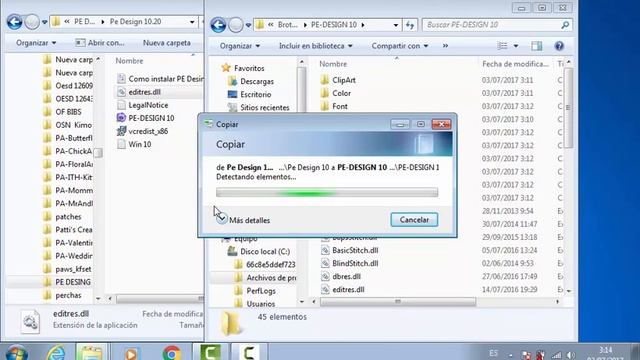Click the Windows Start button
This screenshot has height=360, width=640.
point(16,353)
